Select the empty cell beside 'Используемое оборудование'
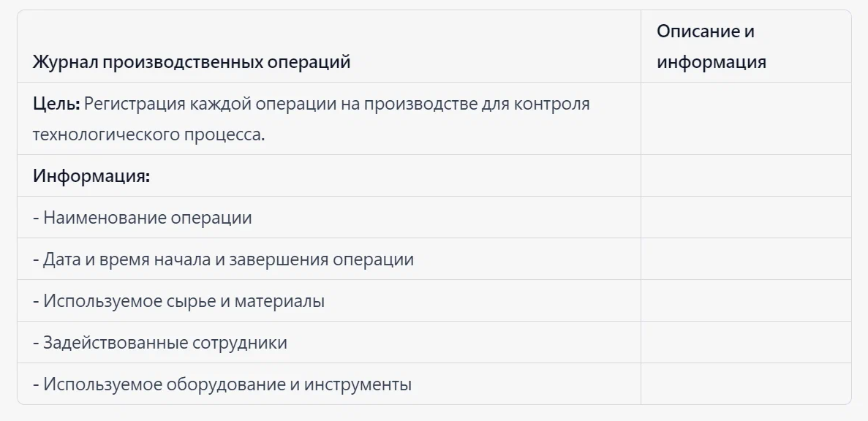Screen dimensions: 868x421 (x=746, y=384)
